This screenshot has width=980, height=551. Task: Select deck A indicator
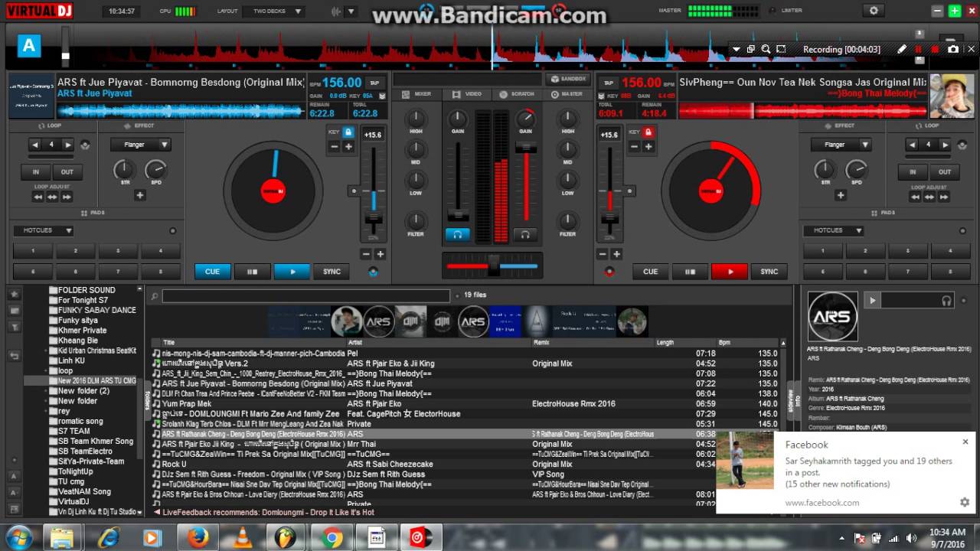tap(29, 46)
